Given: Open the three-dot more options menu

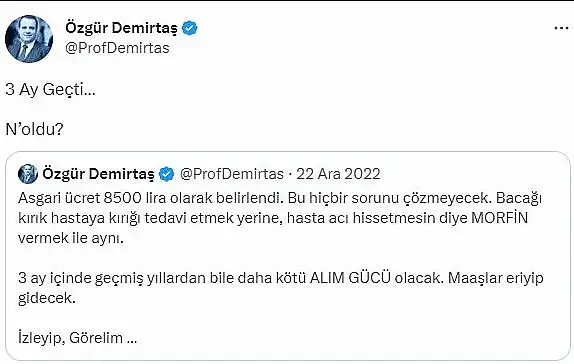Looking at the screenshot, I should pos(561,28).
